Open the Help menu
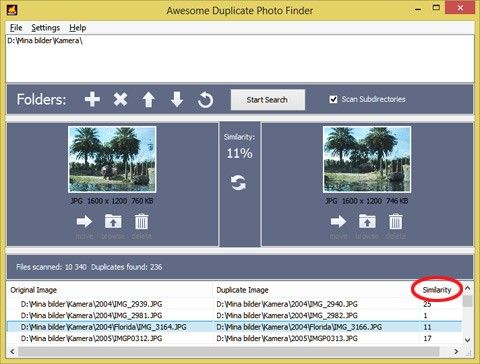The height and width of the screenshot is (364, 480). pyautogui.click(x=78, y=28)
